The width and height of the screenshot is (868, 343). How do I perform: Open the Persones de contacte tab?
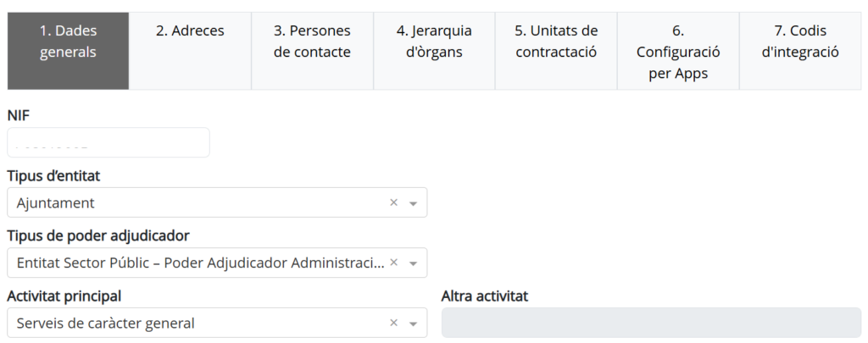312,51
